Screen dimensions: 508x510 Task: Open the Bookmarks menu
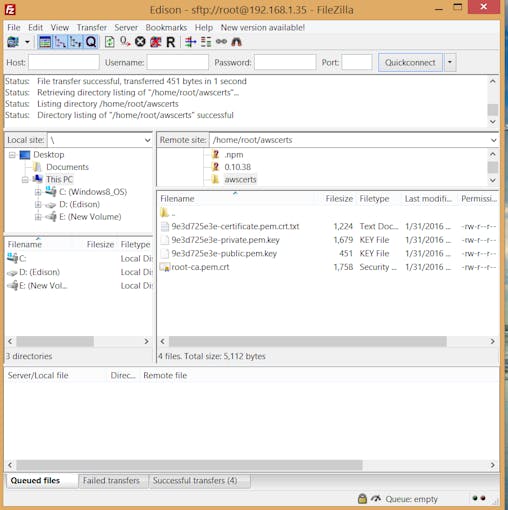(x=166, y=28)
